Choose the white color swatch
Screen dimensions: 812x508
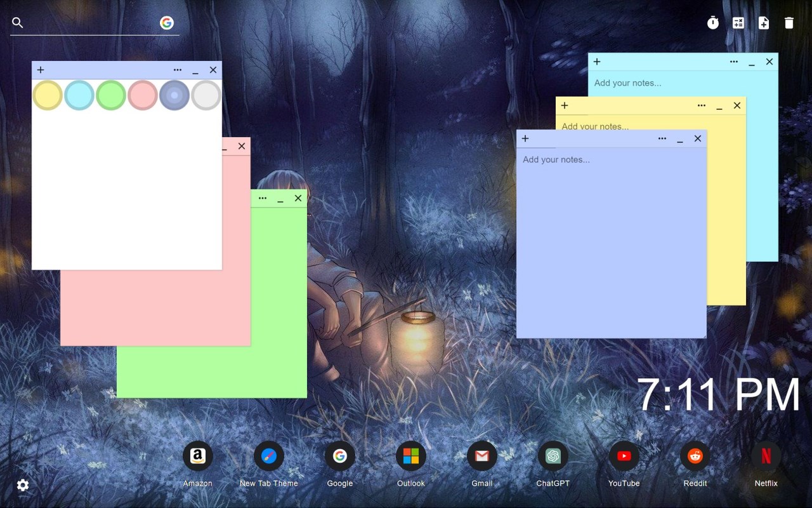[x=206, y=95]
